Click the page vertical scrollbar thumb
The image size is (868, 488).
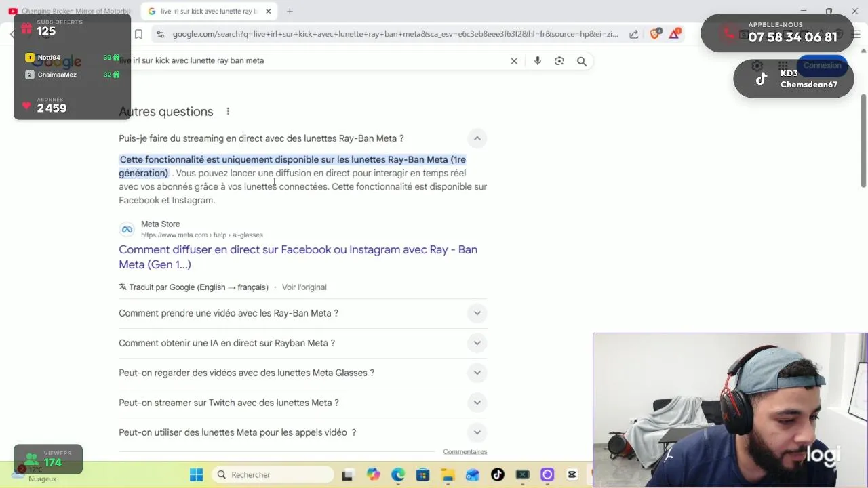tap(863, 141)
